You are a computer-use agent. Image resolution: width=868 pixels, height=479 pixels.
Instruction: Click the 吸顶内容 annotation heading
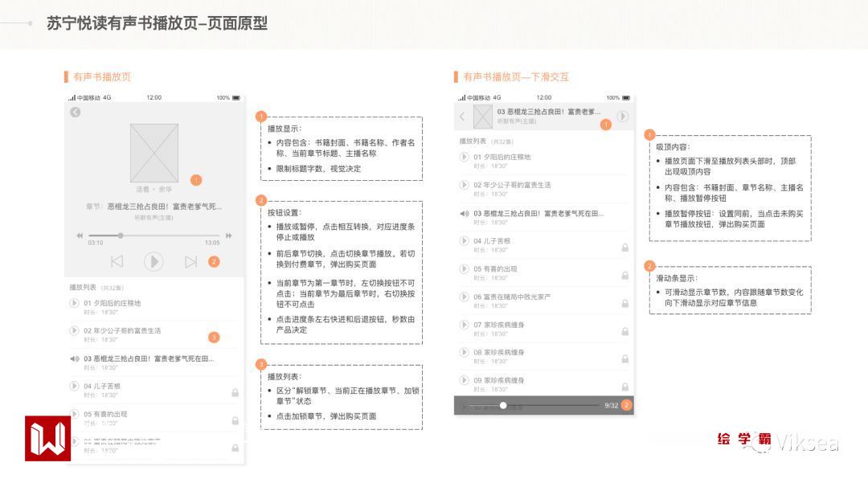click(x=674, y=147)
